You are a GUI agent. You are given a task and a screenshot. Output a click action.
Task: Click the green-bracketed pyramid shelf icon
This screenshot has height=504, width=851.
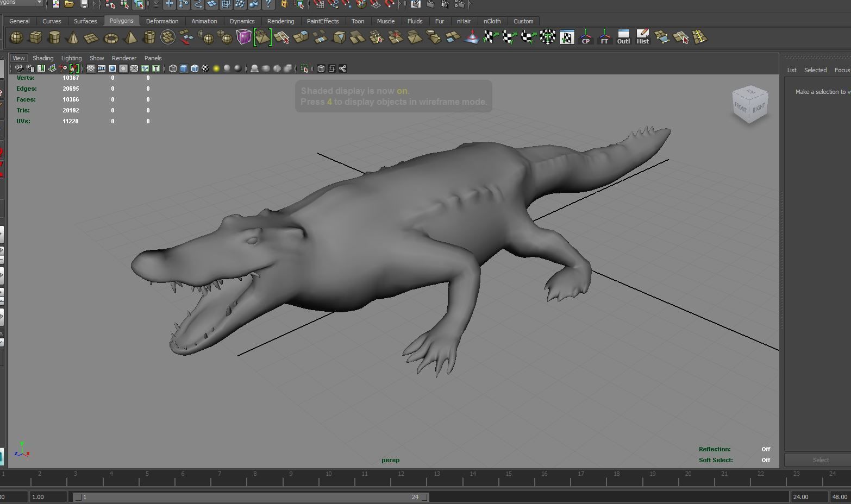(262, 37)
